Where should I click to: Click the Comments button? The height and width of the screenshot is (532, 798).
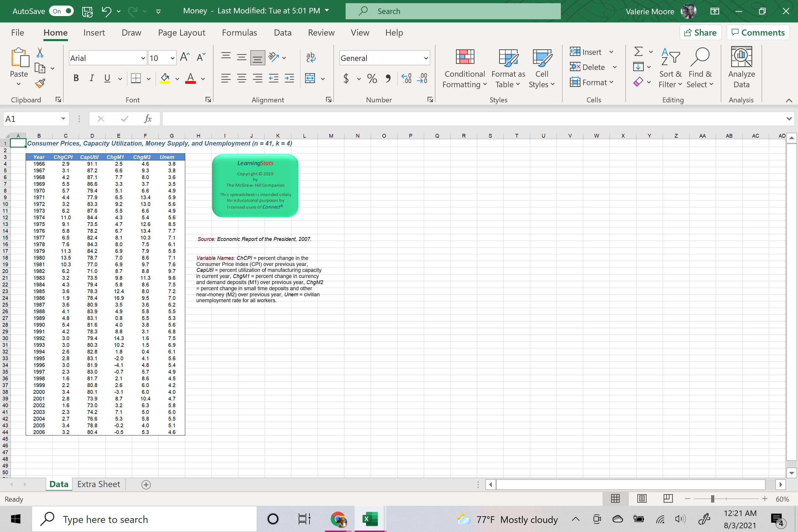click(x=758, y=33)
